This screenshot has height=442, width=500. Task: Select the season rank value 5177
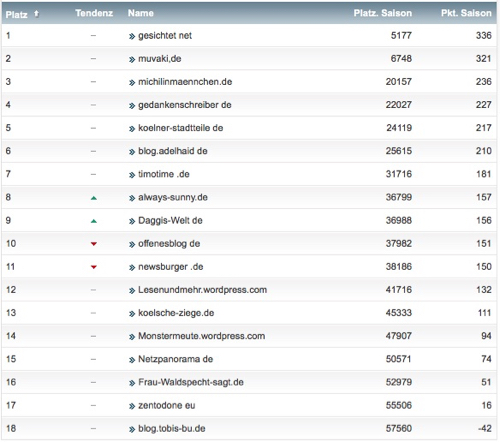pos(401,35)
